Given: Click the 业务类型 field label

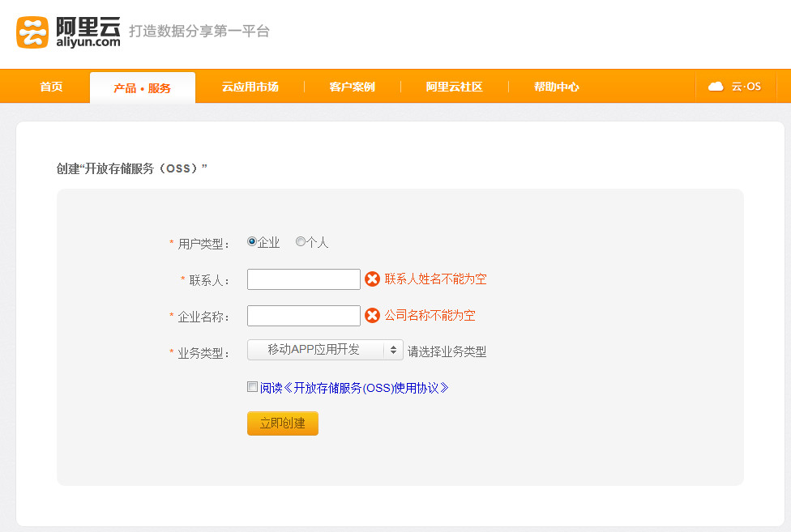Looking at the screenshot, I should click(203, 353).
